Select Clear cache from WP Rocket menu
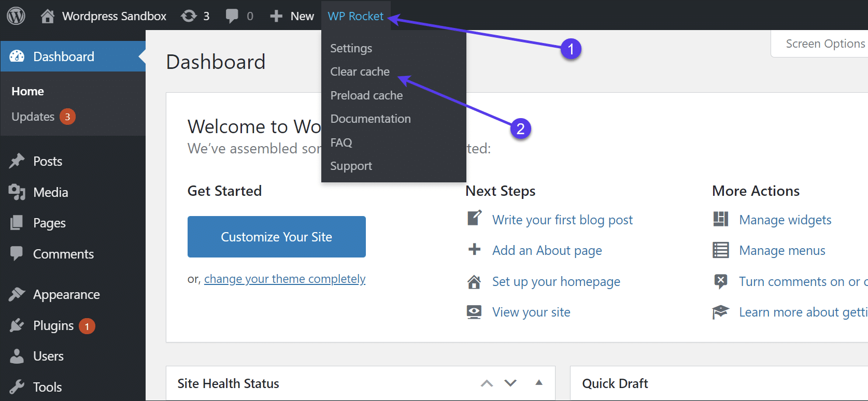Screen dimensions: 868x401 (x=360, y=71)
